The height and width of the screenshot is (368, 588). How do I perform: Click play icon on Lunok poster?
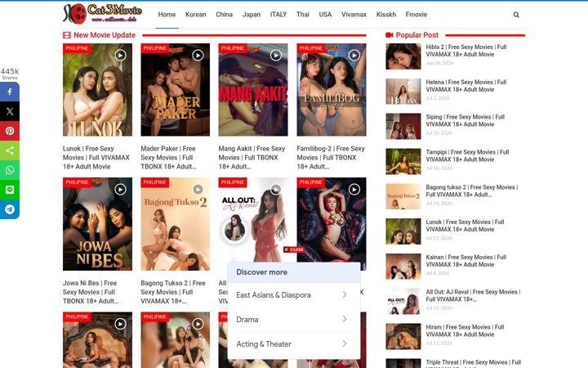pyautogui.click(x=120, y=56)
